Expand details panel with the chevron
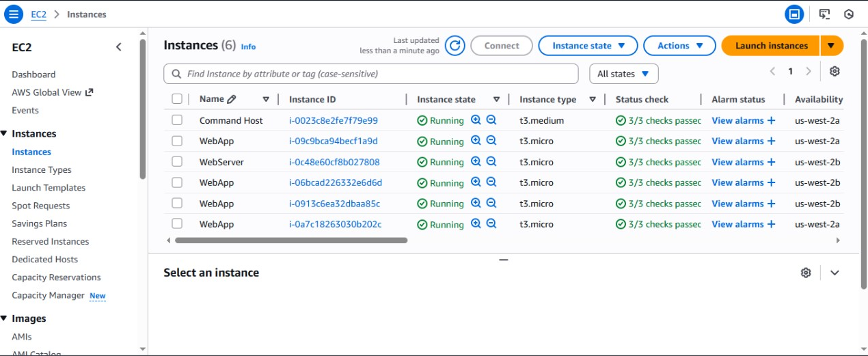This screenshot has height=356, width=868. 835,273
